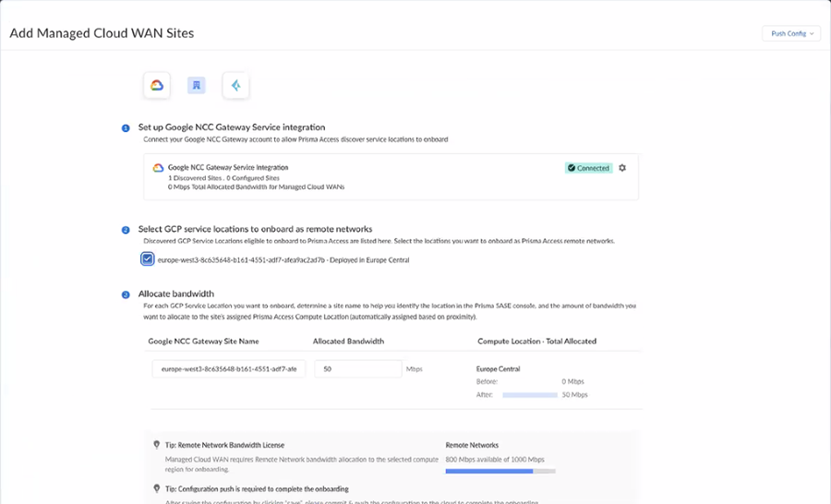Click the 'Remote Networks' label
The height and width of the screenshot is (504, 831).
point(472,445)
